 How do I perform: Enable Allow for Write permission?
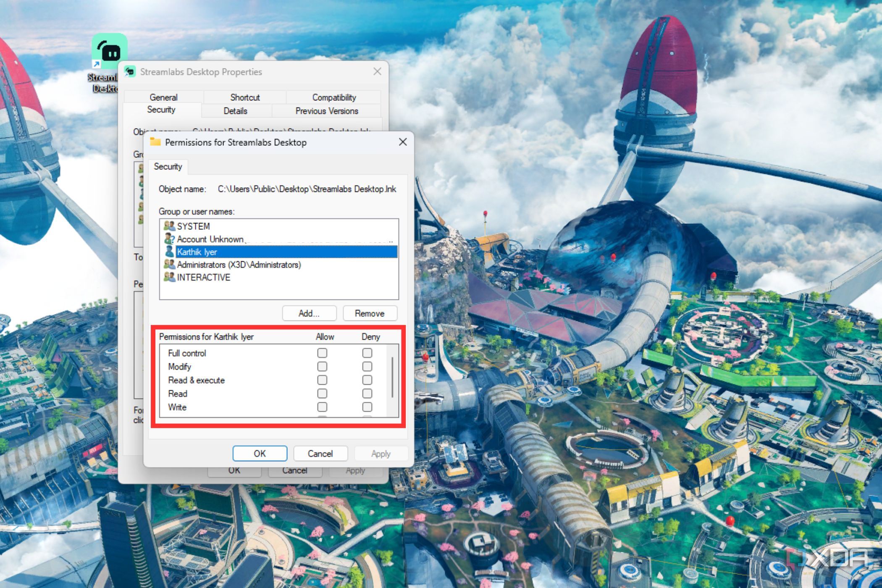pyautogui.click(x=322, y=407)
